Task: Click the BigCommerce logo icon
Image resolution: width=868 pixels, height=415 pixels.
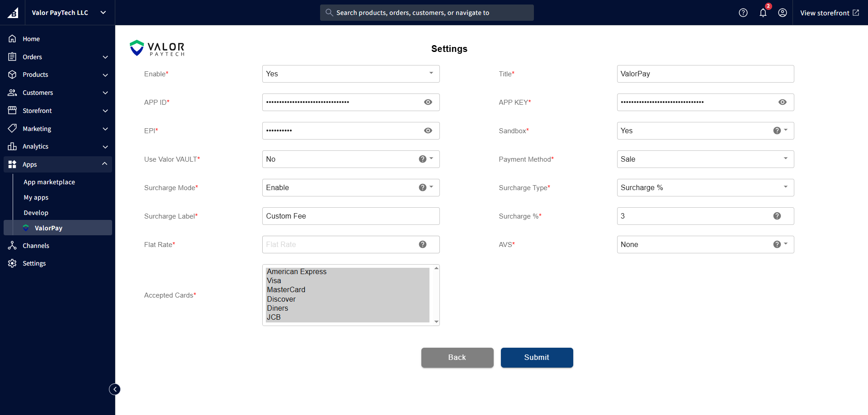Action: coord(13,13)
